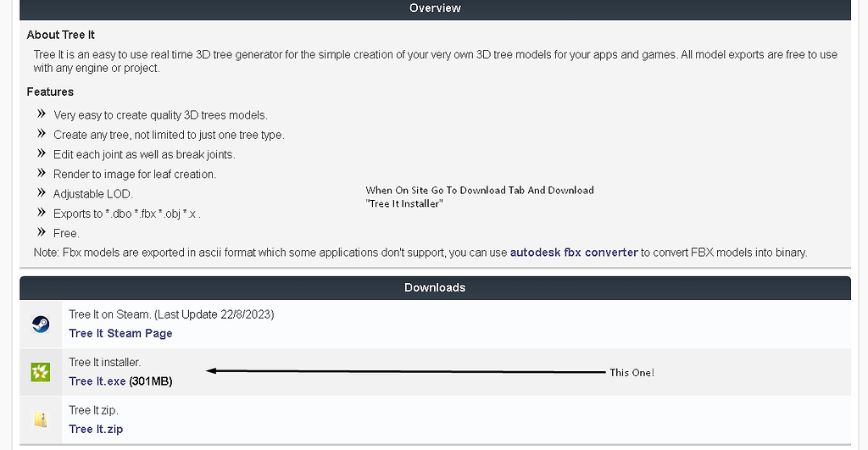Click the Overview section header bar
The height and width of the screenshot is (450, 868).
click(x=435, y=8)
